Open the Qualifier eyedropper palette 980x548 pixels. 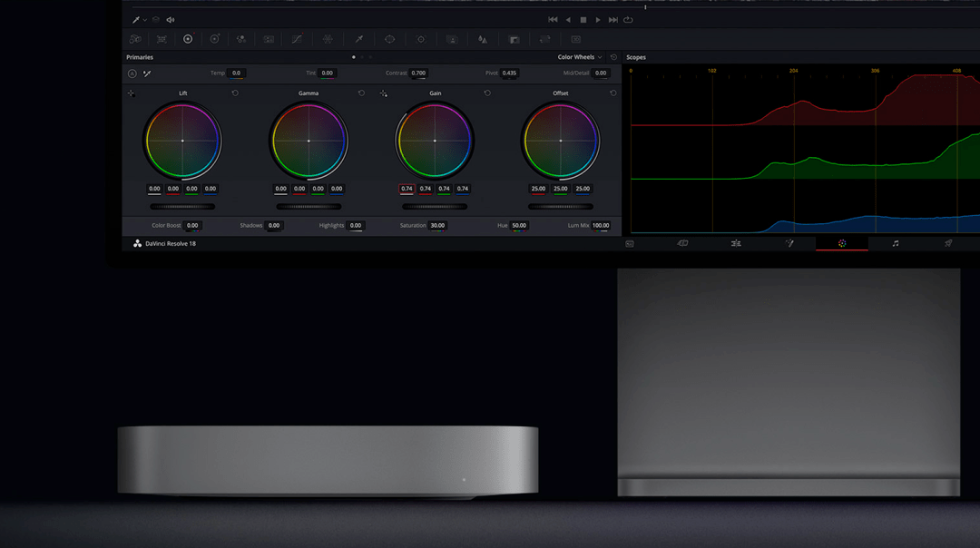[359, 39]
